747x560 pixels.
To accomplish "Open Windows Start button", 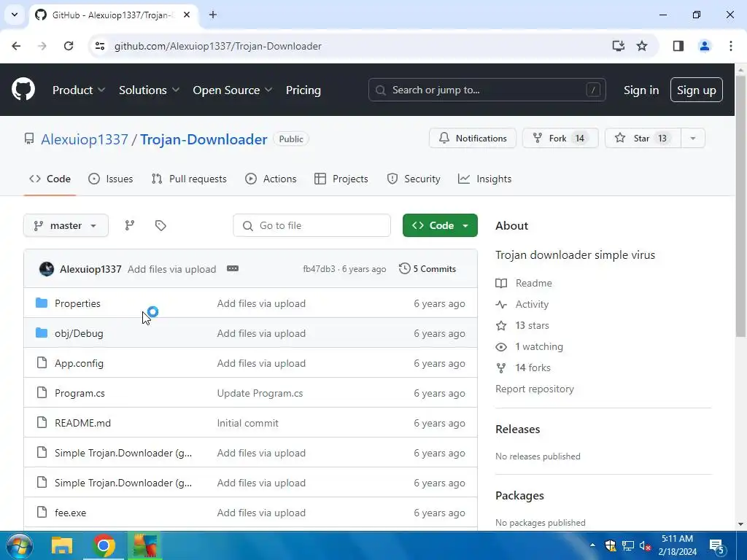I will pos(20,546).
